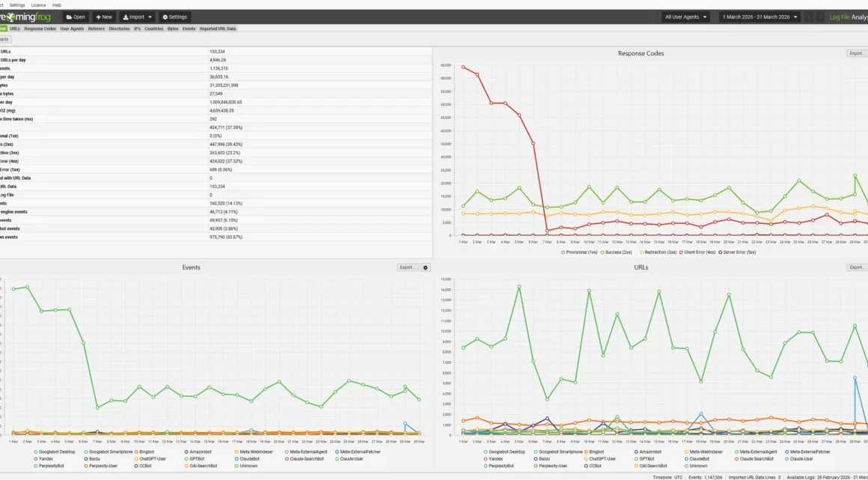Open the Licence menu
The width and height of the screenshot is (868, 480).
point(38,5)
